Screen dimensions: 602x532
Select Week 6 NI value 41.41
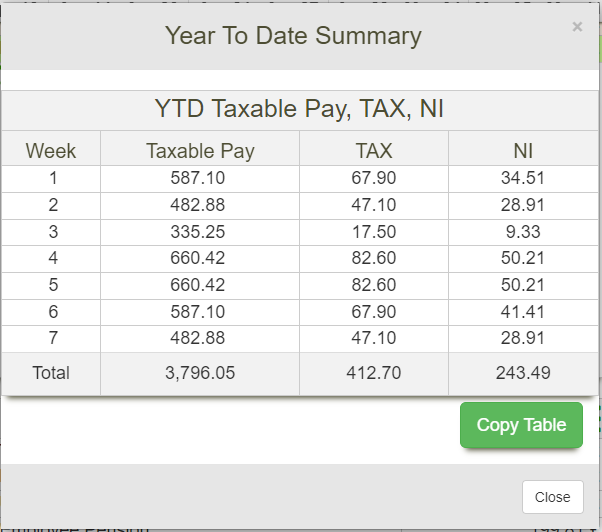pos(523,312)
